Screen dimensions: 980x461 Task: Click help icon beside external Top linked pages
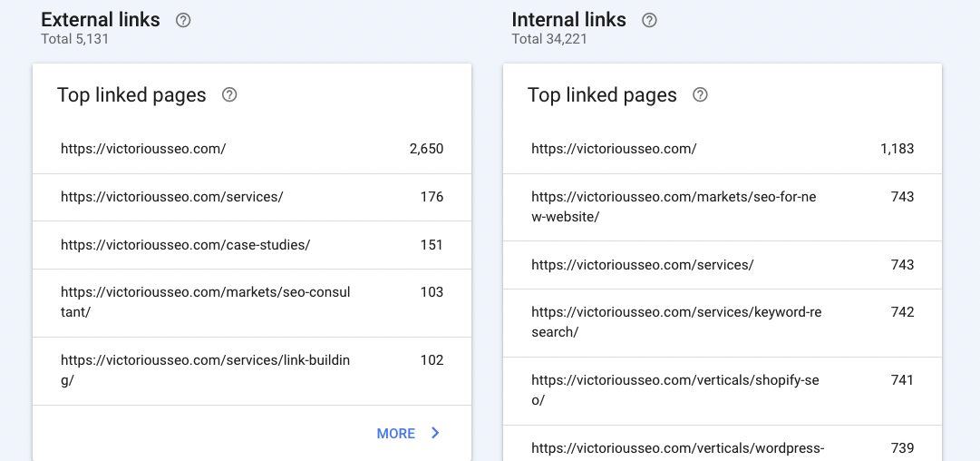(229, 94)
